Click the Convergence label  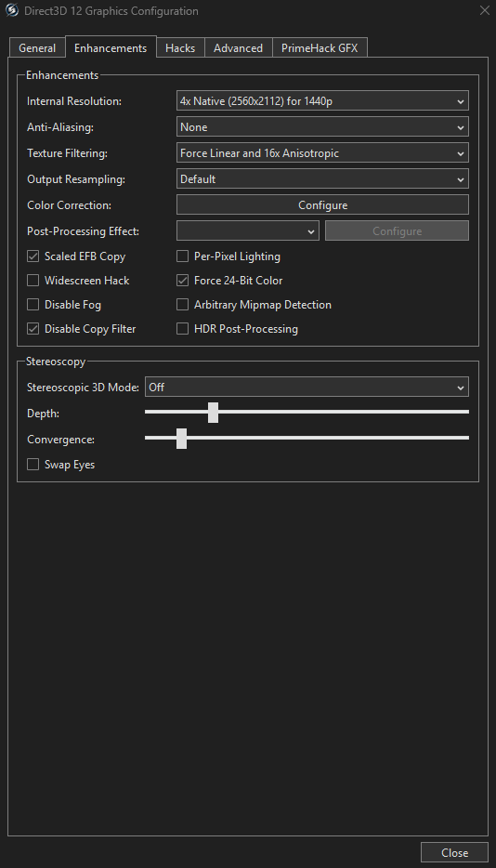tap(61, 440)
